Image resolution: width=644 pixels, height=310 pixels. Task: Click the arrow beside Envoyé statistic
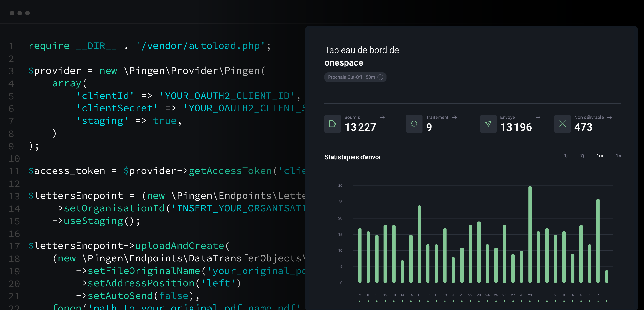point(537,118)
